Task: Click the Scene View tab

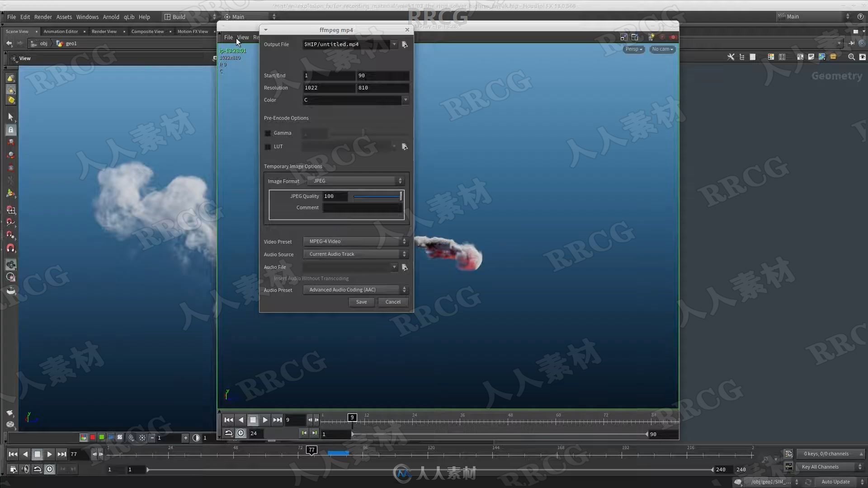Action: 16,31
